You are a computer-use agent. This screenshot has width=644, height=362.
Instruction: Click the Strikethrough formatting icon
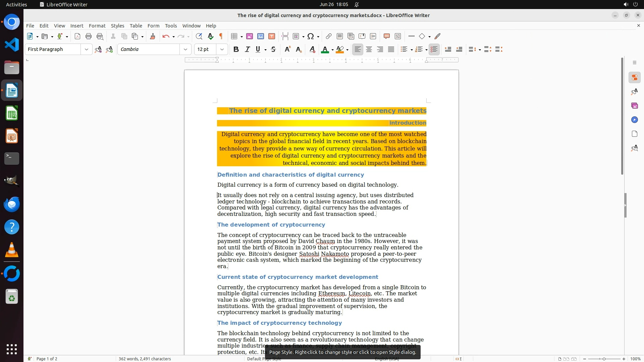click(x=273, y=50)
